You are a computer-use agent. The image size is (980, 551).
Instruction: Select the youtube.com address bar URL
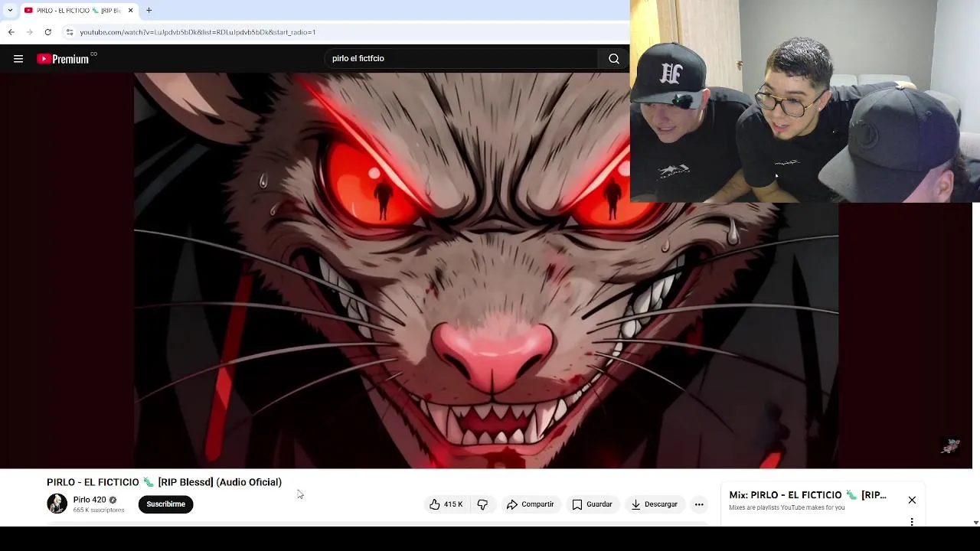point(198,32)
